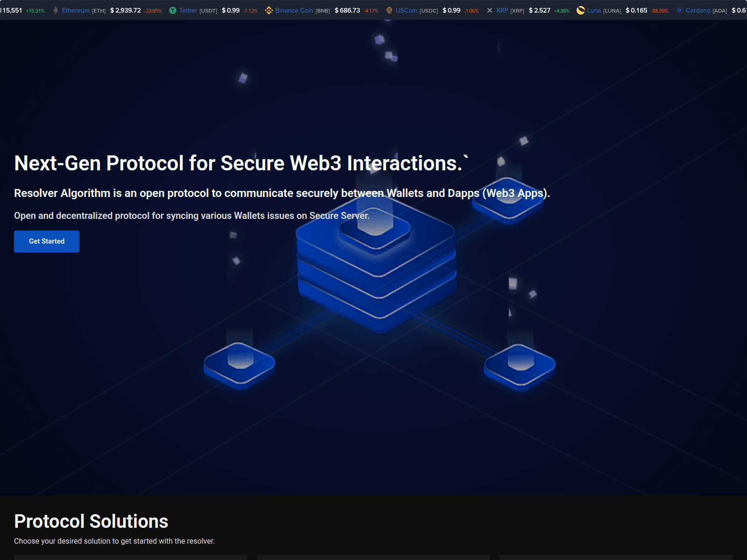Open the Ethereum link in ticker
Screen dimensions: 747x560
click(76, 10)
